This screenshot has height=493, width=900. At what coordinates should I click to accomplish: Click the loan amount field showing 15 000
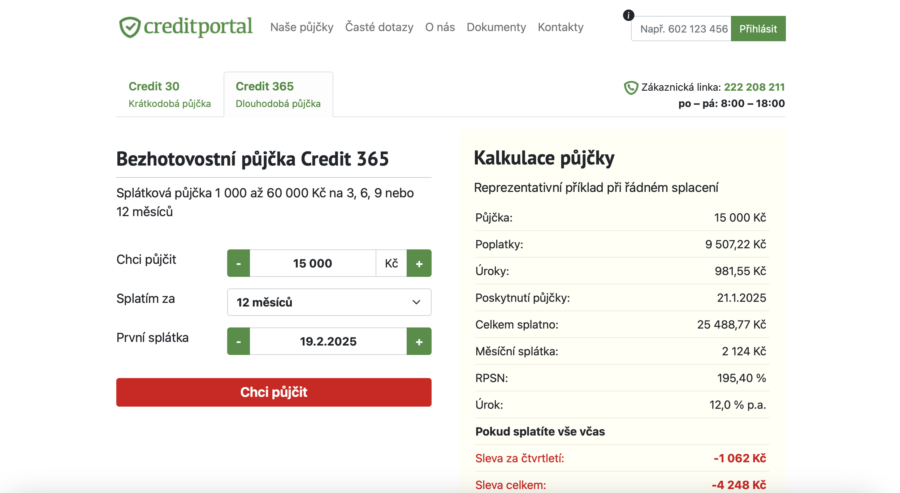[312, 263]
